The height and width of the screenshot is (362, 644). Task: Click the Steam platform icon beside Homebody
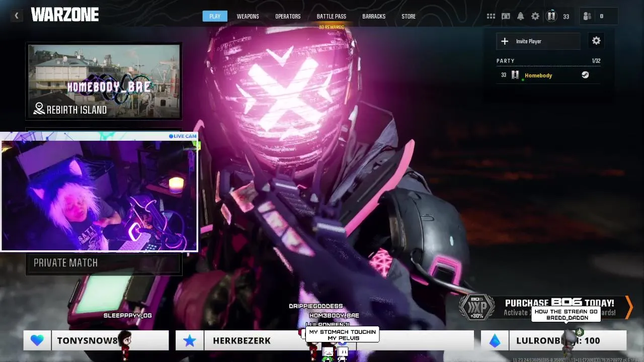pos(585,75)
